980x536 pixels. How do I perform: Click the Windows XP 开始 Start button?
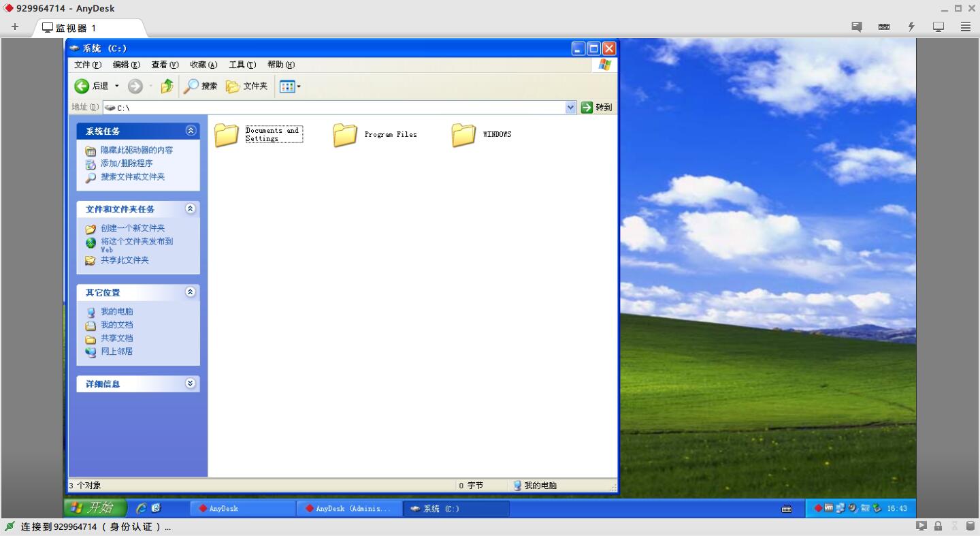click(95, 508)
